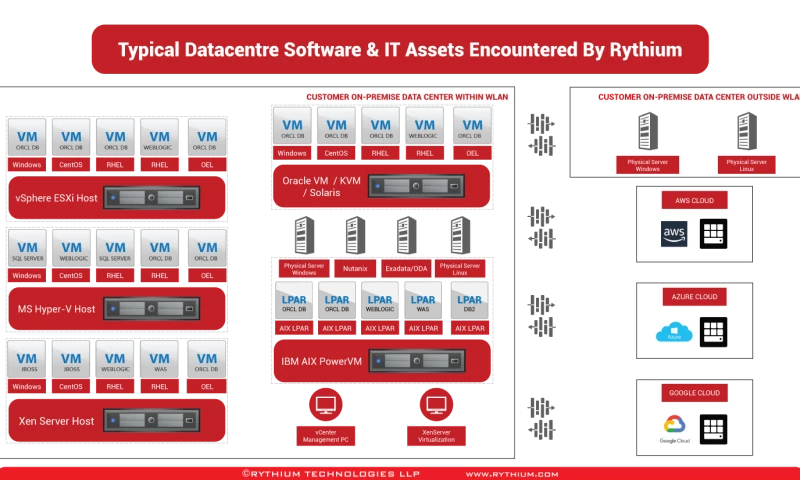Viewport: 800px width, 480px height.
Task: Click the XenServer Virtualization label
Action: tap(436, 436)
